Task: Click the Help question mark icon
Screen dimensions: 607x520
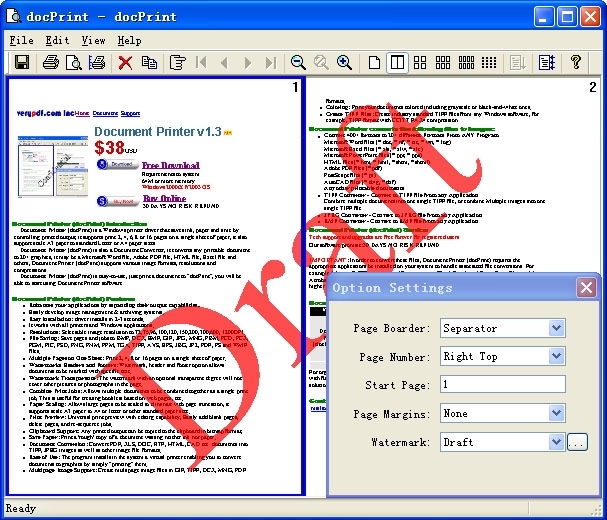Action: coord(576,62)
